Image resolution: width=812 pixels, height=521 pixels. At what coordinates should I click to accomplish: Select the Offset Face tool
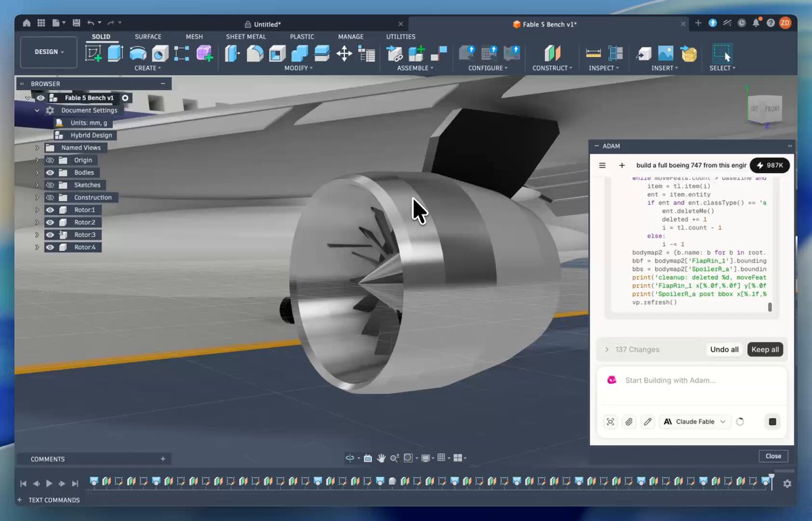(321, 53)
